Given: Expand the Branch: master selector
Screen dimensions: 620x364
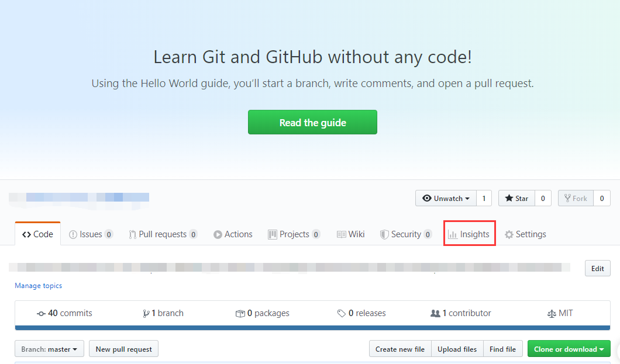Looking at the screenshot, I should 49,349.
